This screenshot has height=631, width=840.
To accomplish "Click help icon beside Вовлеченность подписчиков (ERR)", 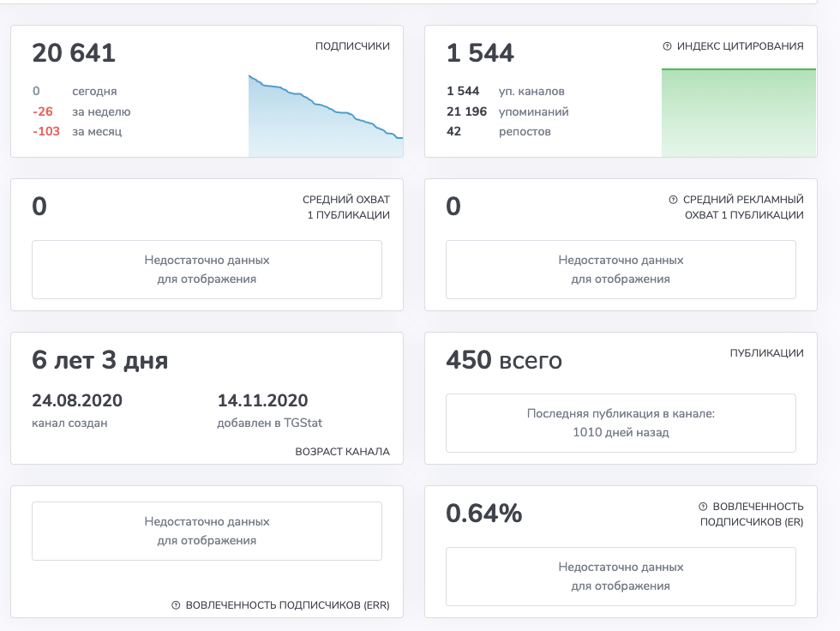I will click(x=176, y=605).
